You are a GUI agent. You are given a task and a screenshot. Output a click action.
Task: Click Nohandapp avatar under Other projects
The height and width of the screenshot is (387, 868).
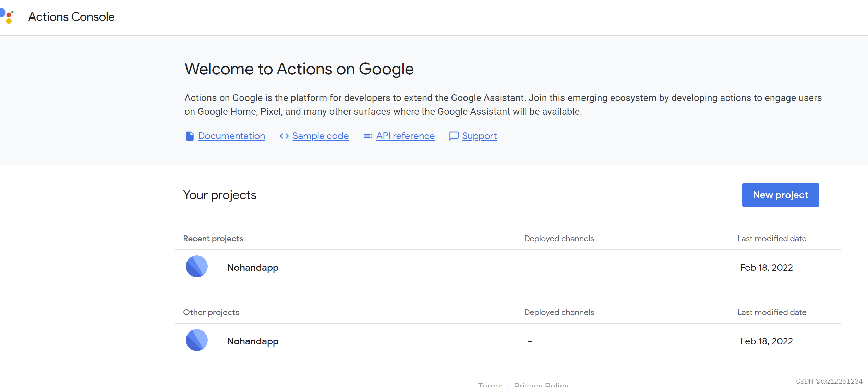[x=197, y=340]
